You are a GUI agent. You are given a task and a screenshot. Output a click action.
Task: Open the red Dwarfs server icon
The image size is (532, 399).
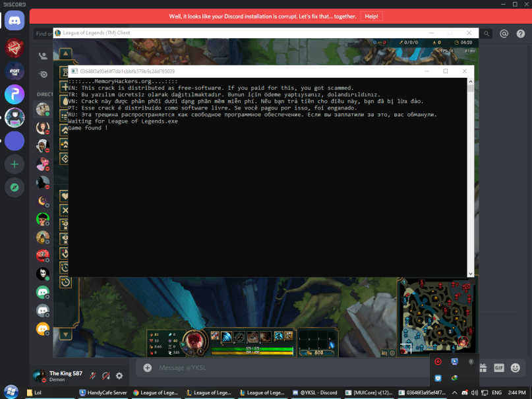pos(15,48)
